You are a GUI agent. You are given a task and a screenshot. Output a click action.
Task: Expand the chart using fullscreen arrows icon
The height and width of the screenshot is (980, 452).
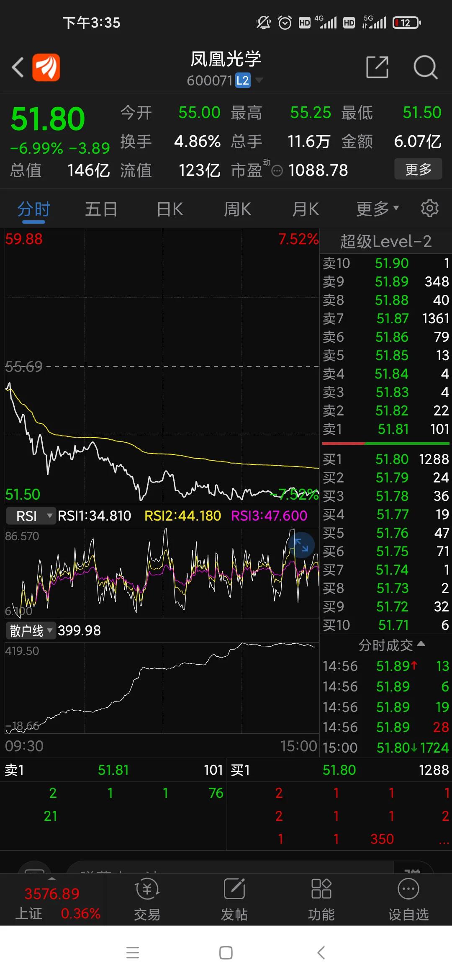point(301,545)
